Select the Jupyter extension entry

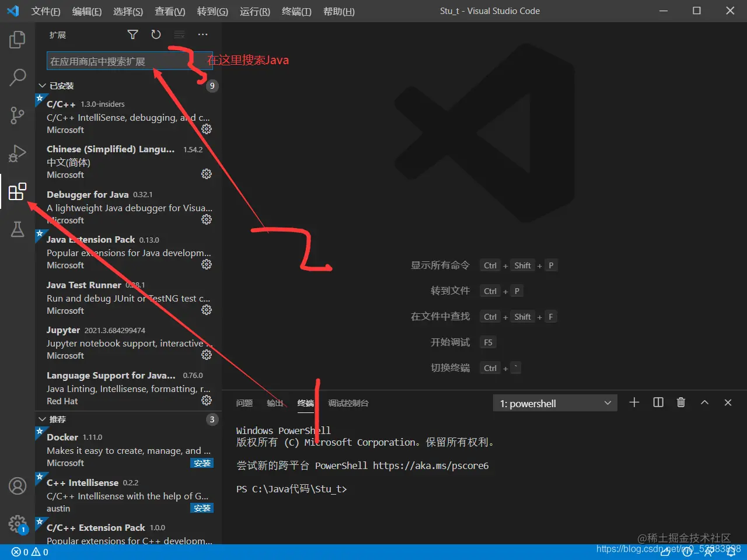128,342
